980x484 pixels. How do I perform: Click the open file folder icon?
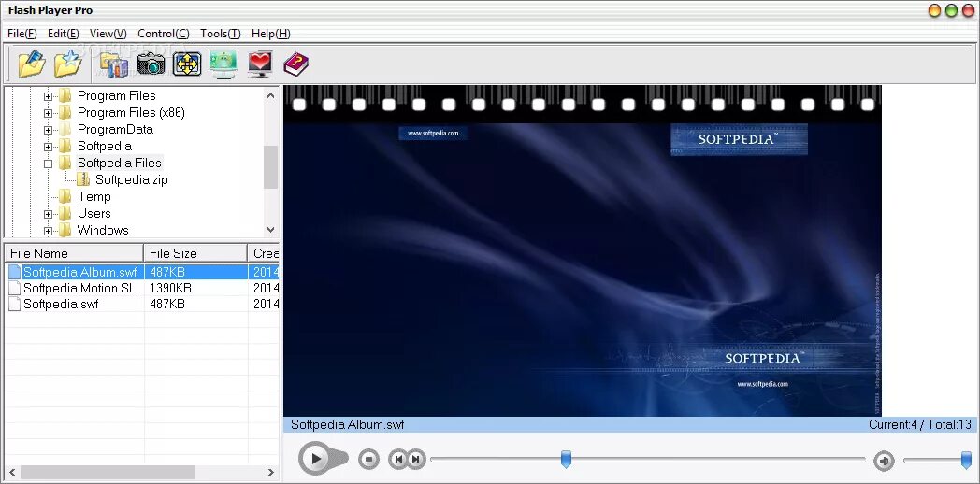[32, 64]
